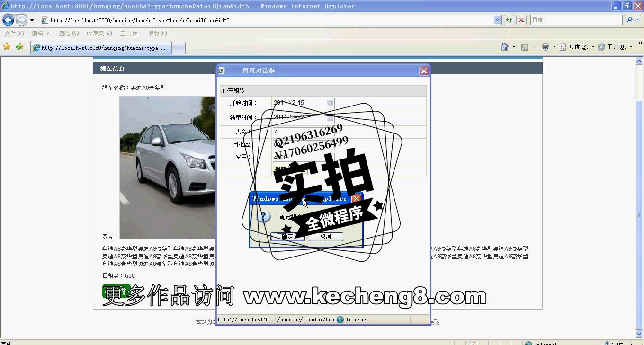Open the 帮助(H) menu

pyautogui.click(x=157, y=34)
